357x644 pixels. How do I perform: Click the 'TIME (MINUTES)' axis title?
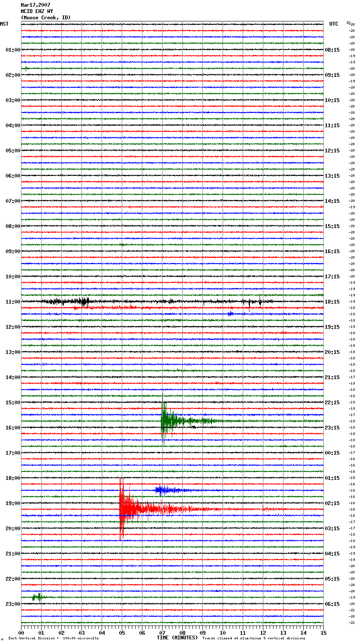click(177, 638)
